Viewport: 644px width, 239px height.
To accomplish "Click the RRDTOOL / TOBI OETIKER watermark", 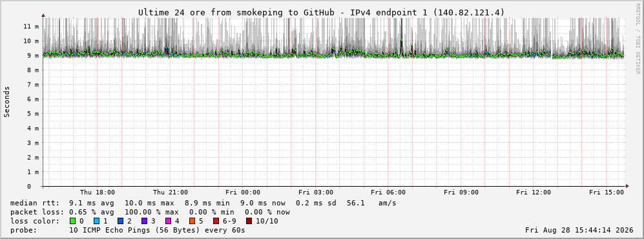I will tap(638, 39).
